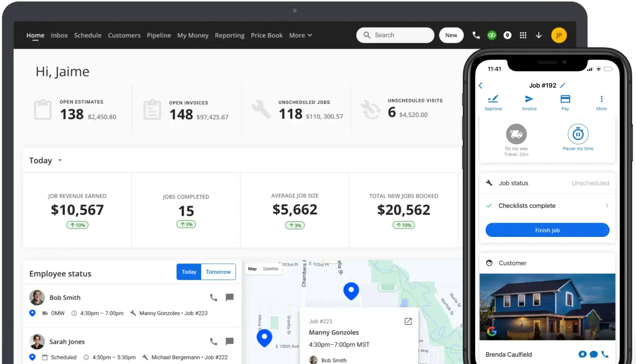
Task: Tap the Approve icon for Job #192
Action: pyautogui.click(x=493, y=102)
